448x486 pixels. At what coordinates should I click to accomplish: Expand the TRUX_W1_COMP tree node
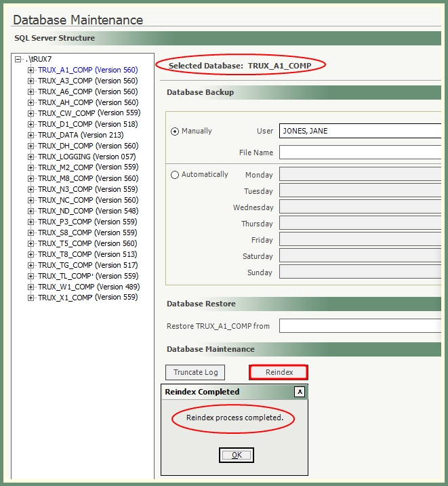coord(30,287)
